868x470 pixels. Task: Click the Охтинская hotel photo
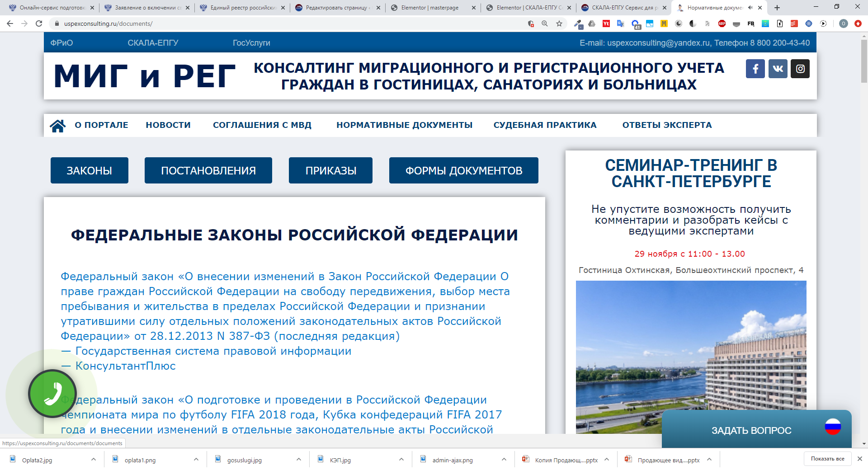(691, 357)
